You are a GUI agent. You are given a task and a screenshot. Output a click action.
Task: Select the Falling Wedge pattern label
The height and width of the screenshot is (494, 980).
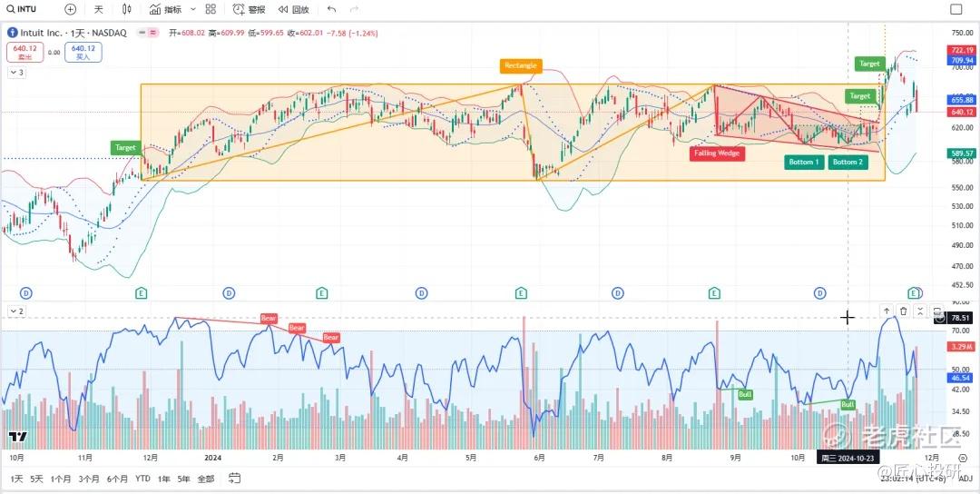tap(717, 153)
